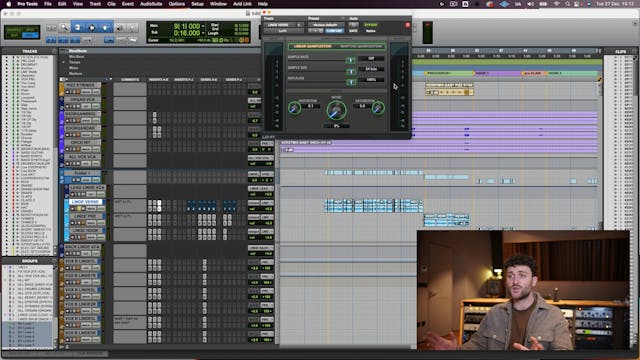Screen dimensions: 640x360
Task: Open the Sub counter format dropdown arrow
Action: [x=204, y=33]
